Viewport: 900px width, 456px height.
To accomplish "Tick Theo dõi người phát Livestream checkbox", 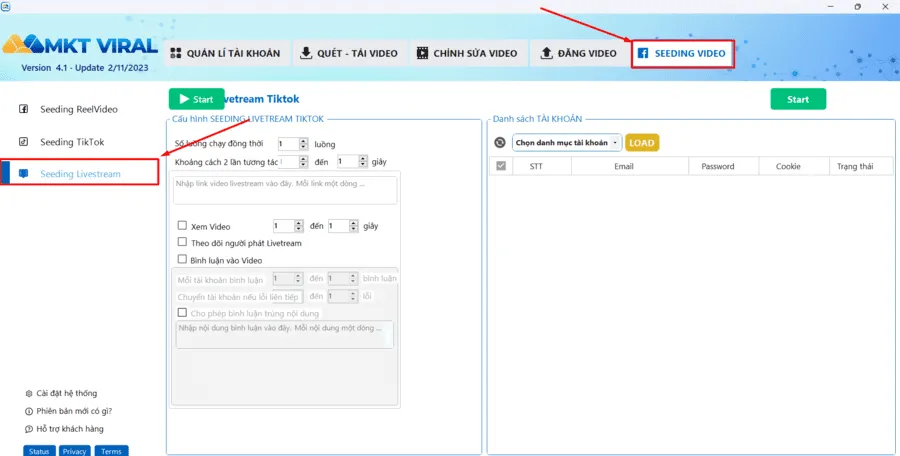I will 182,242.
